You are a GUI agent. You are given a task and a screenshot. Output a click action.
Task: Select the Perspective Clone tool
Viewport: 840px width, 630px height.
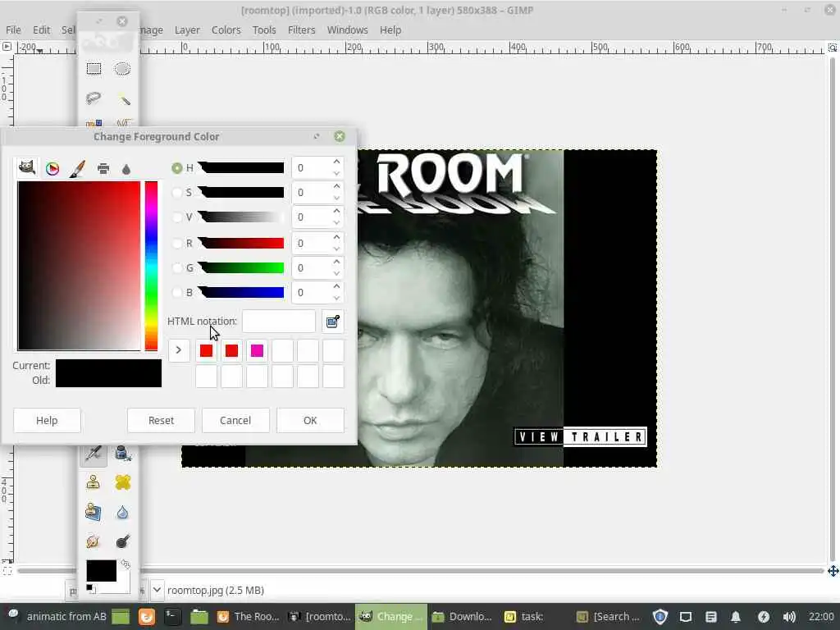coord(94,512)
